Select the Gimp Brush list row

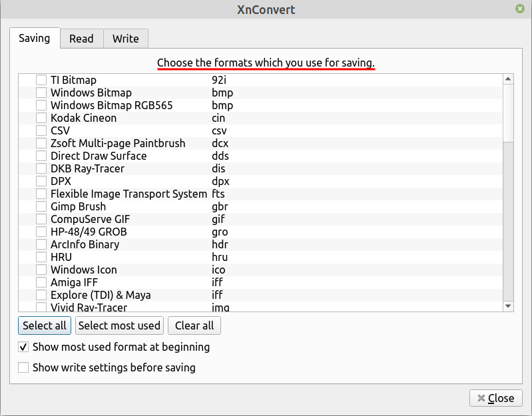pos(78,206)
